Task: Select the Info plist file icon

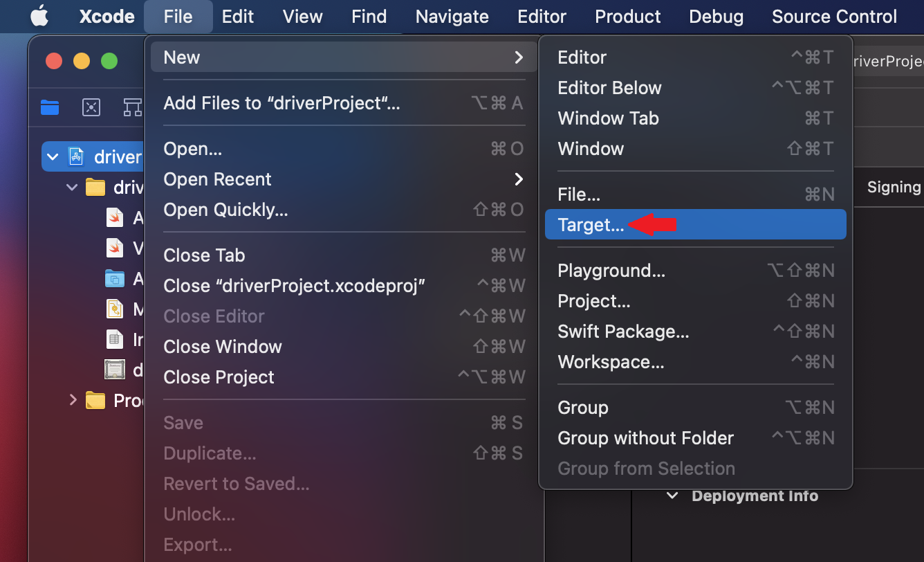Action: click(x=114, y=339)
